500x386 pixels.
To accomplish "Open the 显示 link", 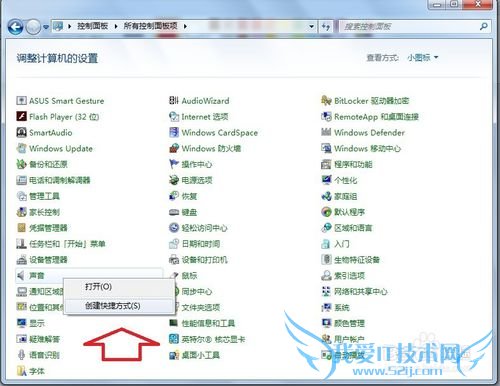I will click(37, 323).
